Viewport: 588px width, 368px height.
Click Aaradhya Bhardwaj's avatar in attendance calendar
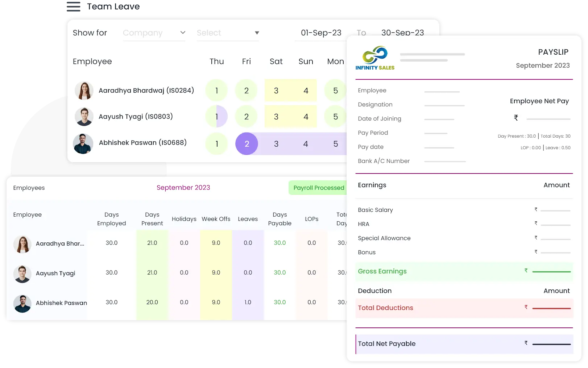click(x=84, y=91)
